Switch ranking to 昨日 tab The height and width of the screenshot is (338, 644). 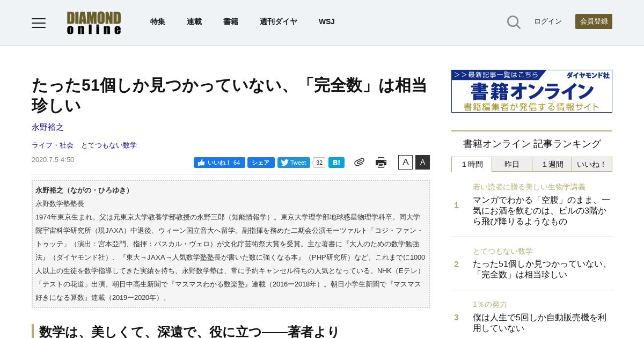click(x=512, y=164)
